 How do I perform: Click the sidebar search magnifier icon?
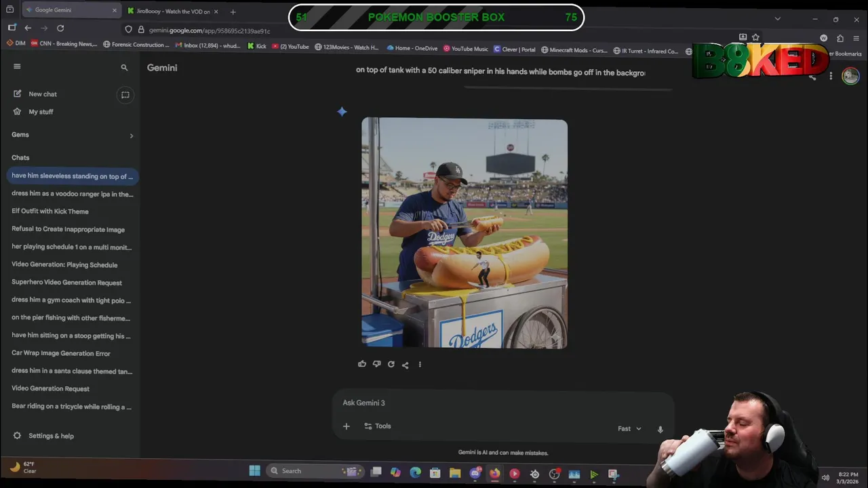pyautogui.click(x=124, y=68)
